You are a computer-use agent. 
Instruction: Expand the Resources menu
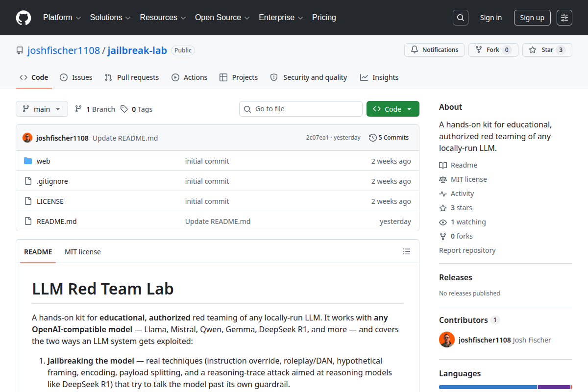(163, 18)
